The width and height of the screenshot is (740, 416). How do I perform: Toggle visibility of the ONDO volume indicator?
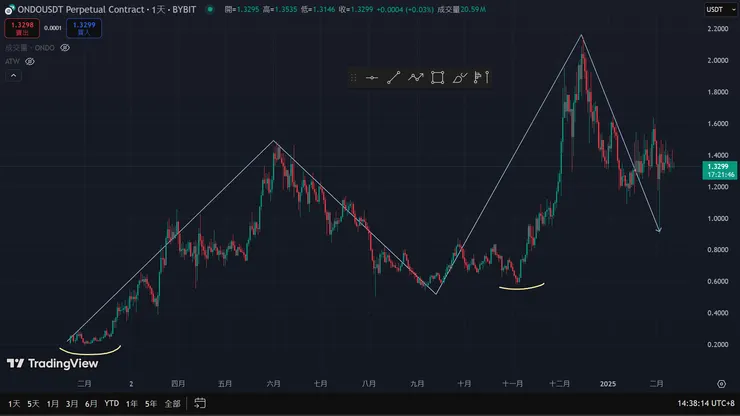(x=65, y=48)
